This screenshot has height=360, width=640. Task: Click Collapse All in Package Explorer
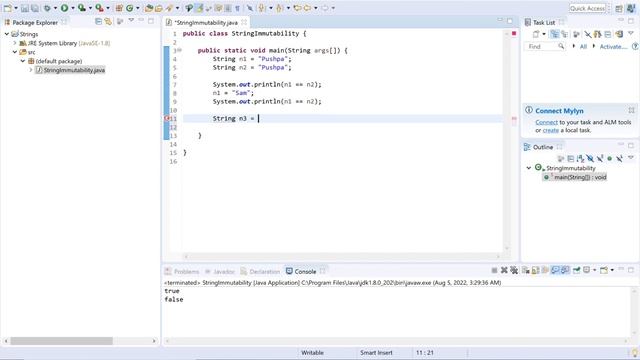tap(98, 22)
